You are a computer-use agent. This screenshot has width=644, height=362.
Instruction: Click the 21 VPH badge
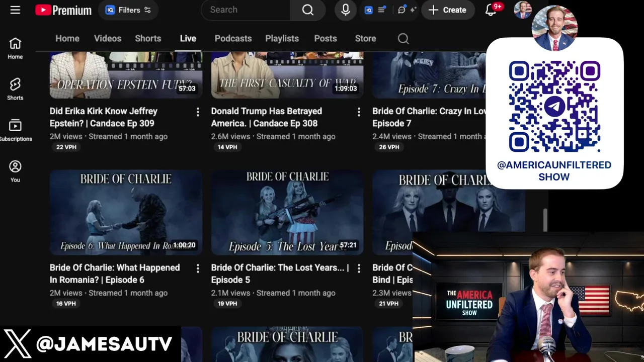[x=389, y=304]
